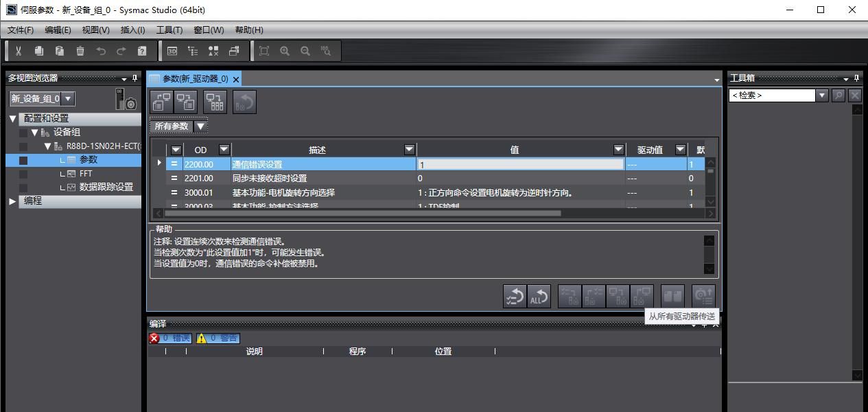
Task: Open the 值 column filter dropdown
Action: coord(618,150)
